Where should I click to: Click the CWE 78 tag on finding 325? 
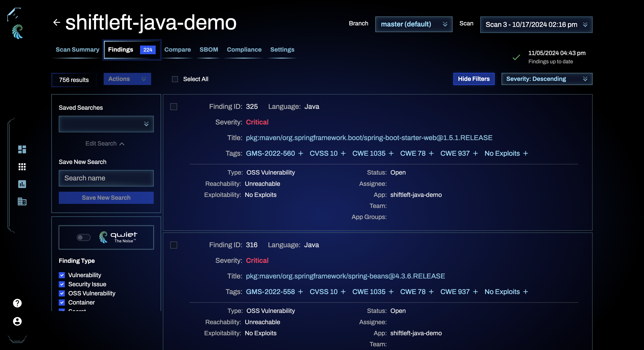(x=413, y=153)
